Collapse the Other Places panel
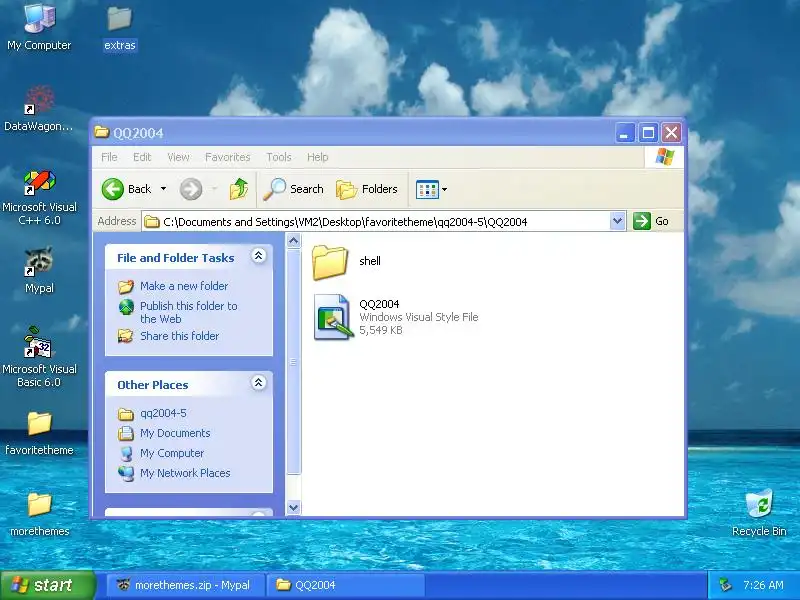Viewport: 800px width, 600px height. (x=259, y=383)
